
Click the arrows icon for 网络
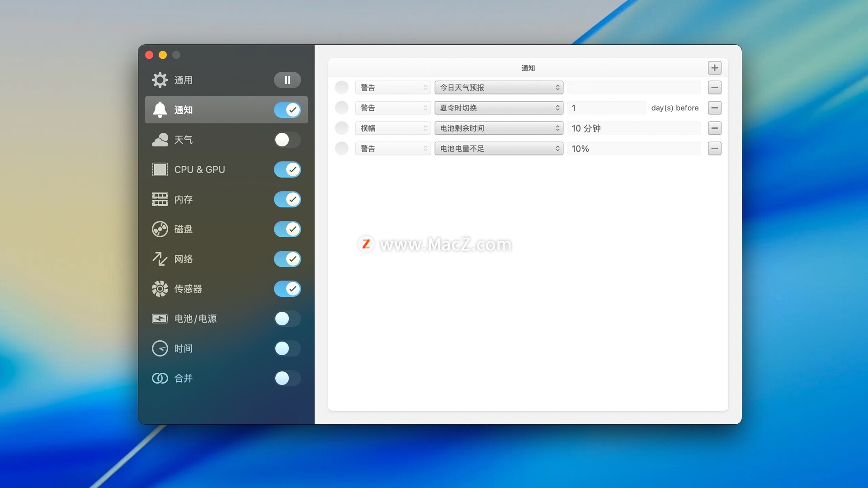(x=160, y=259)
